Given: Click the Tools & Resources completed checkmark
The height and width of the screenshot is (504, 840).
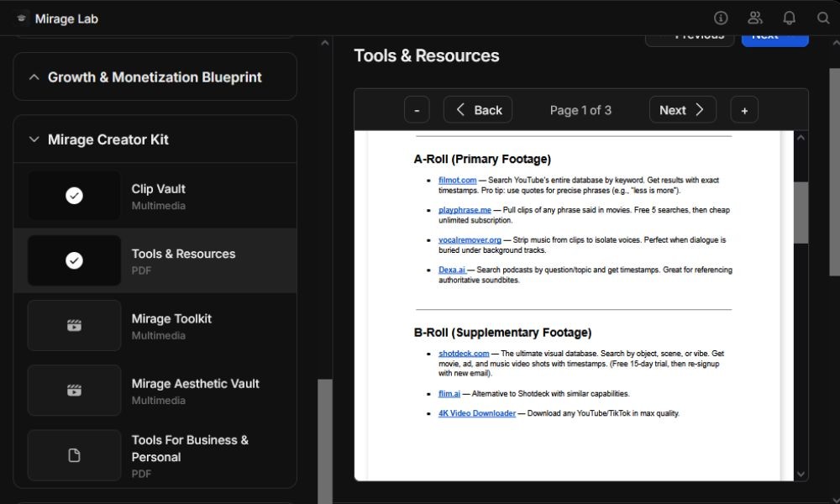Looking at the screenshot, I should tap(74, 260).
